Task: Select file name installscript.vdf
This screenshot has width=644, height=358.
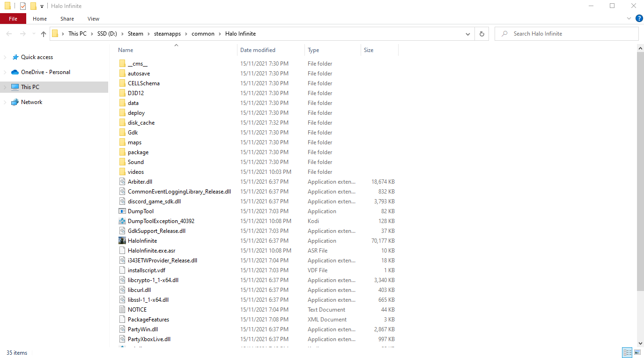Action: tap(147, 270)
